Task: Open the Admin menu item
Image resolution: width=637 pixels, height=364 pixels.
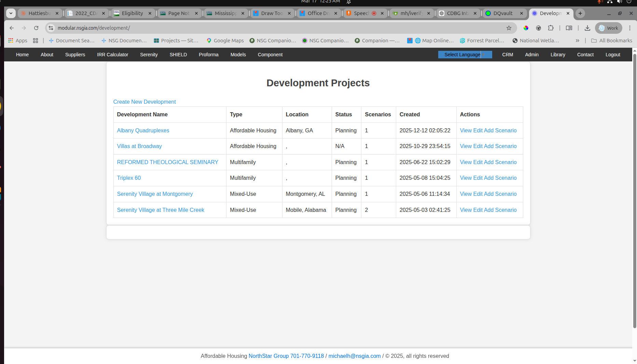Action: tap(532, 55)
